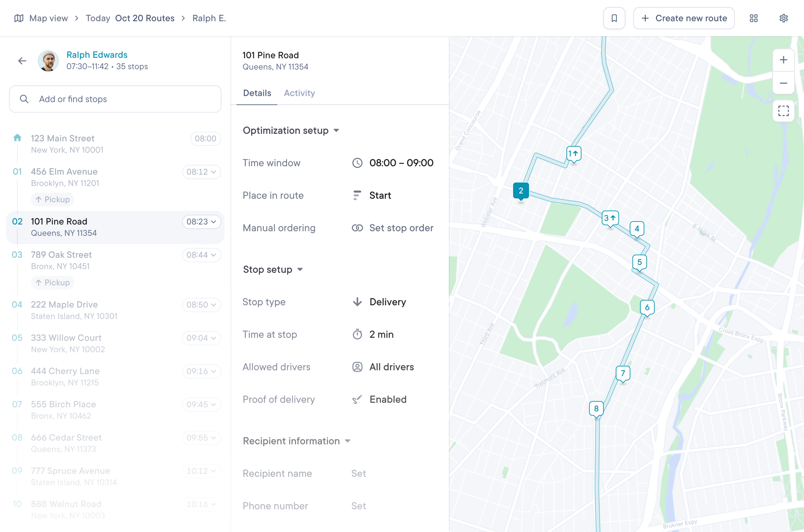
Task: Open Oct 20 Routes breadcrumb
Action: pyautogui.click(x=145, y=18)
